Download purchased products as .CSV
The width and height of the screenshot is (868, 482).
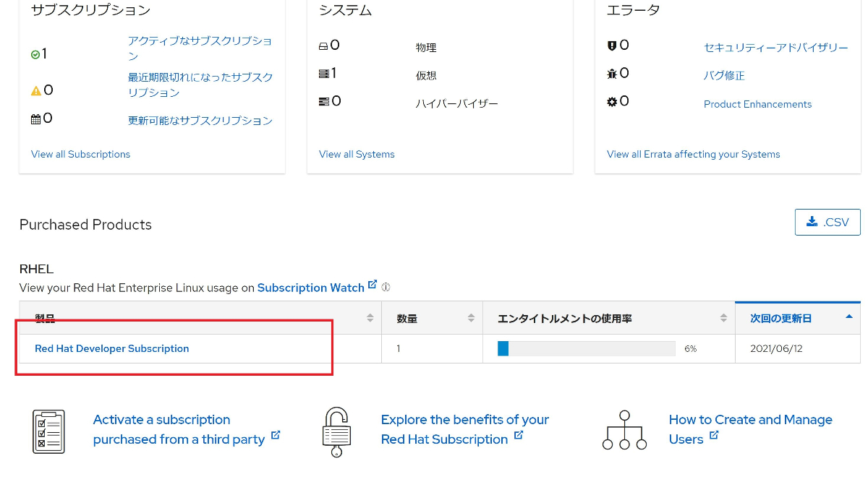(x=827, y=222)
